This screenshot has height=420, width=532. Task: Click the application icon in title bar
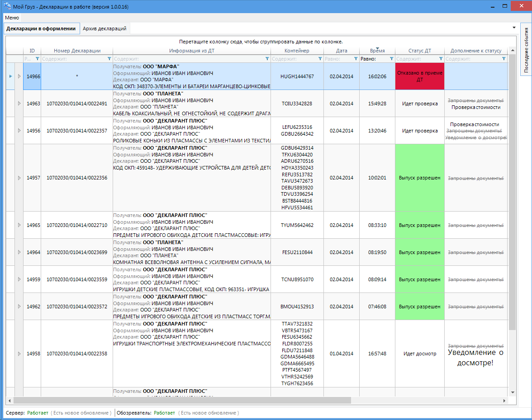click(x=7, y=6)
